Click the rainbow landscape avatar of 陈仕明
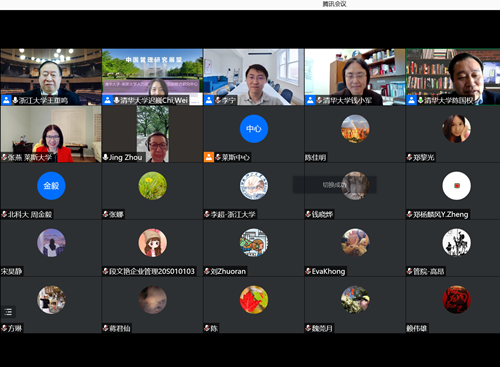This screenshot has height=367, width=500. coord(355,129)
